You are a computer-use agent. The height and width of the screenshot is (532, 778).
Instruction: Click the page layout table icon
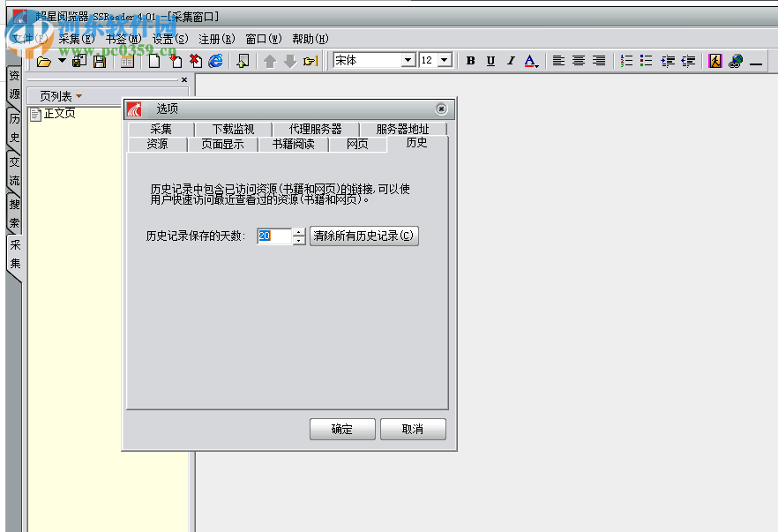[x=127, y=61]
